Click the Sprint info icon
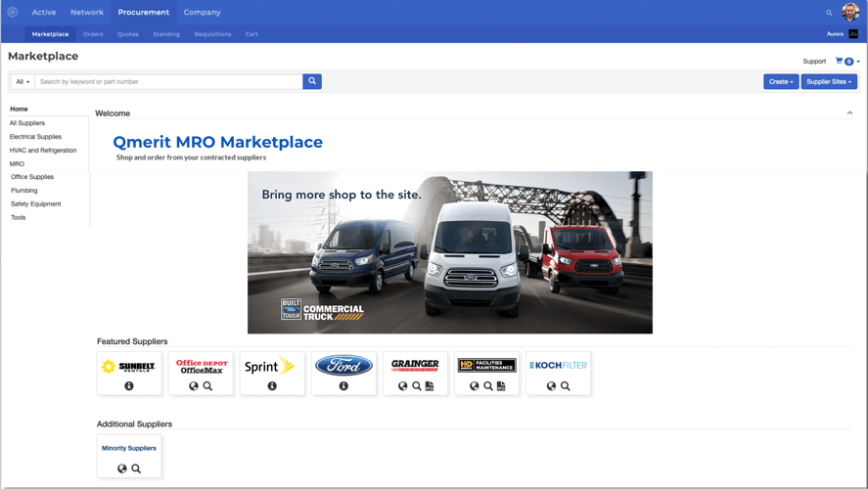868x489 pixels. tap(272, 386)
